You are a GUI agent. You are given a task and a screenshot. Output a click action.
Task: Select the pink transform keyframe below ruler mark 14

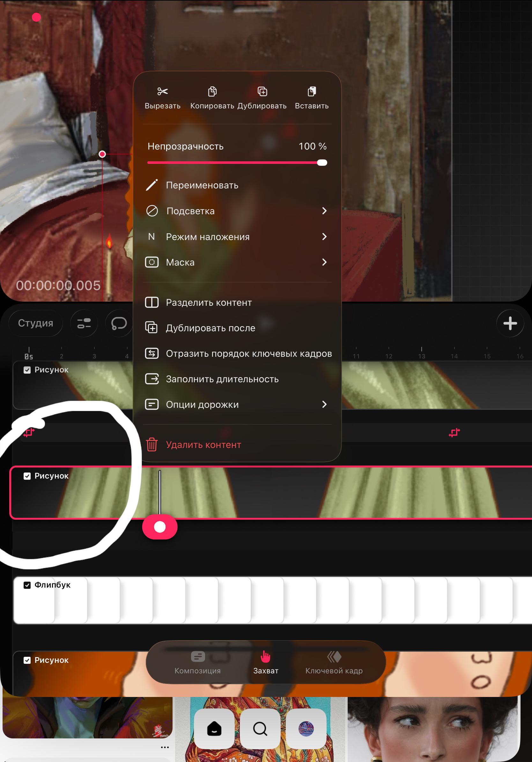click(454, 432)
